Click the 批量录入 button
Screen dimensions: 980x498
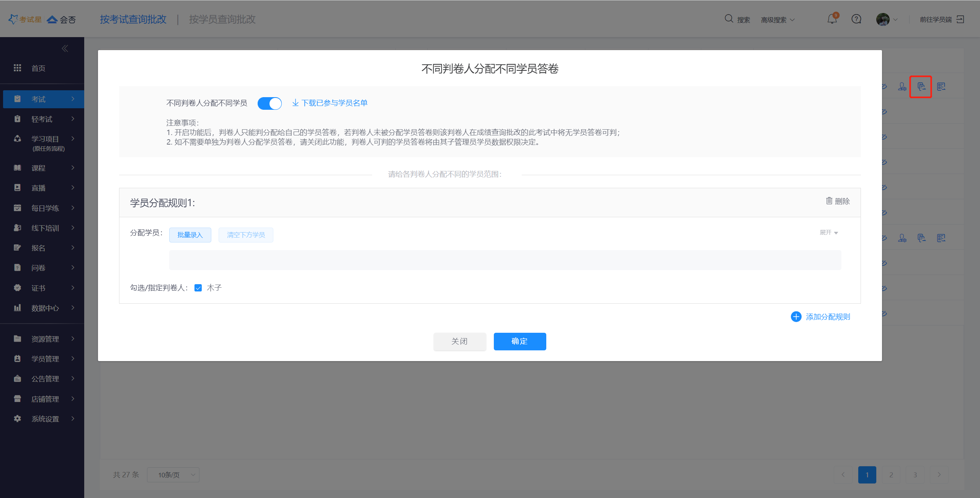pos(190,235)
